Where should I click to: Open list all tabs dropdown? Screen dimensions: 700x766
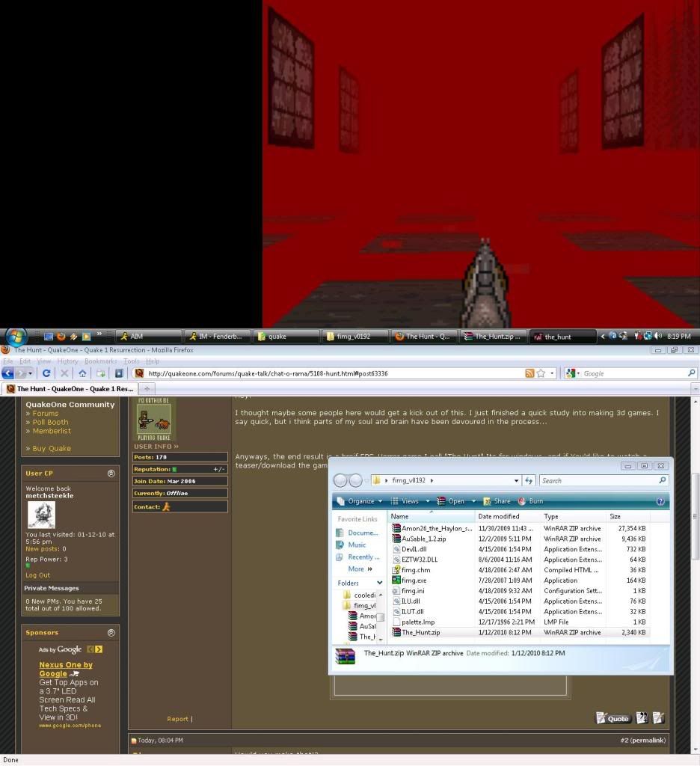(x=695, y=389)
